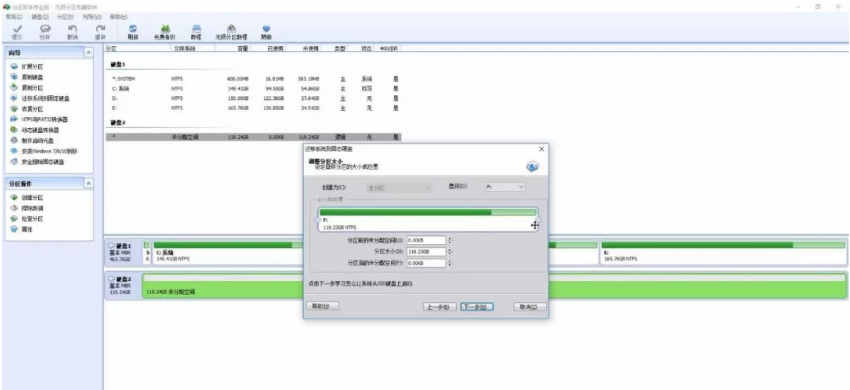Click right resize handle of partition size bar
The height and width of the screenshot is (390, 850).
538,220
